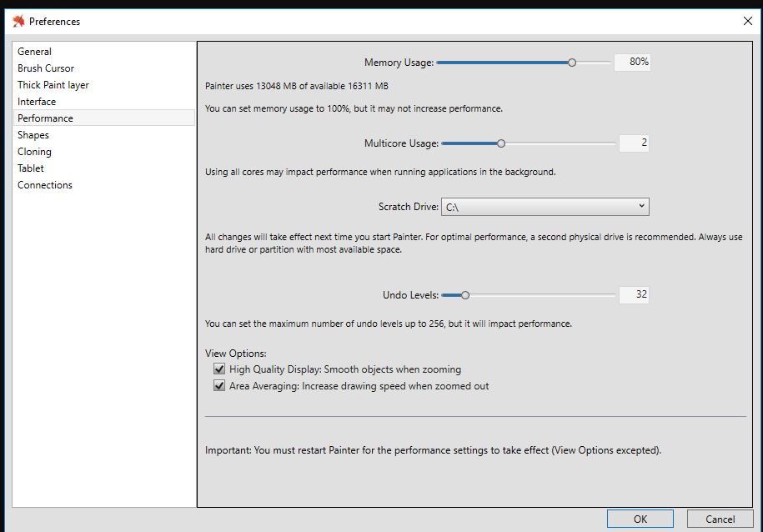Click the Undo Levels value field showing 32
The width and height of the screenshot is (763, 532).
click(634, 294)
